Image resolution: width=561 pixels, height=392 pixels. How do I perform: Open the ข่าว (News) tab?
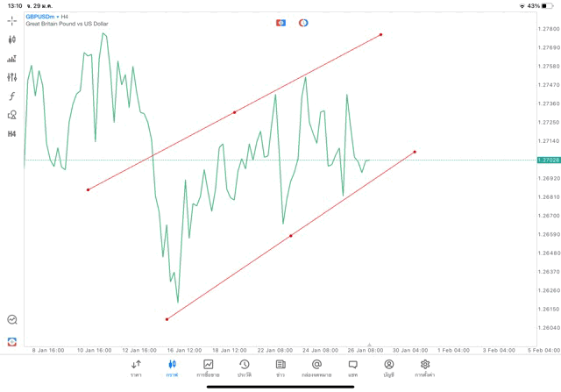(x=280, y=367)
